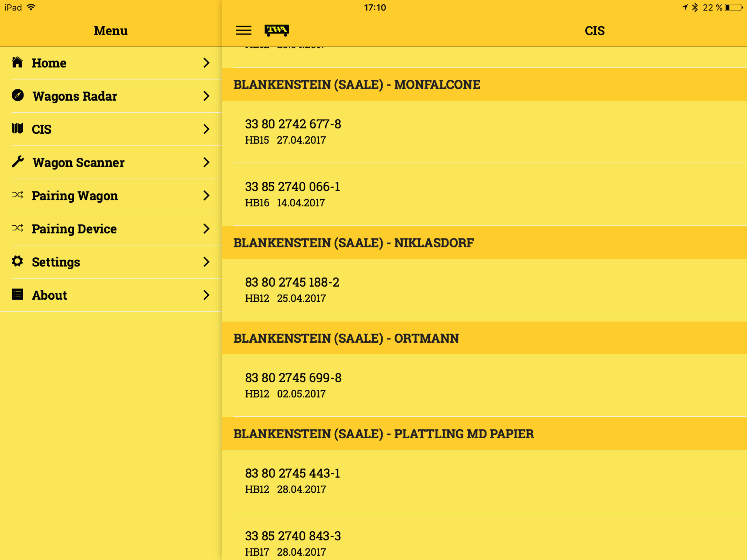The width and height of the screenshot is (747, 560).
Task: Expand the CIS row chevron
Action: [206, 129]
